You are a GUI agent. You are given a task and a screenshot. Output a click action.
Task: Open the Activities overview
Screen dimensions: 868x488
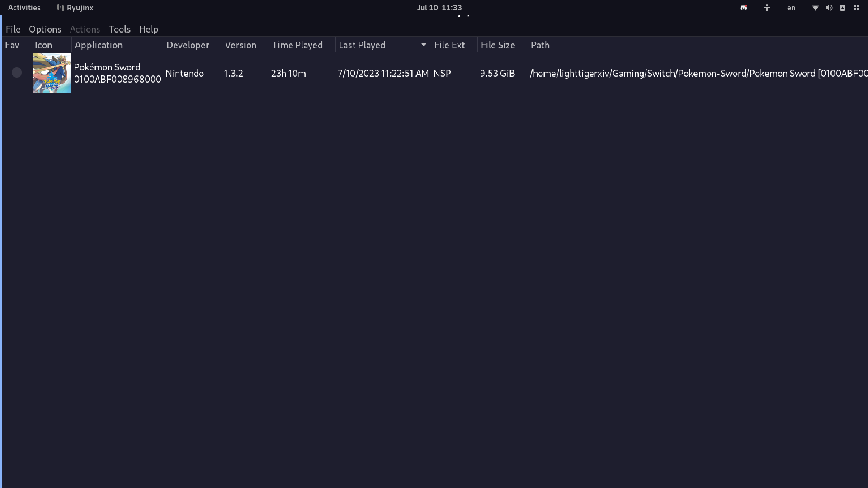click(x=24, y=8)
